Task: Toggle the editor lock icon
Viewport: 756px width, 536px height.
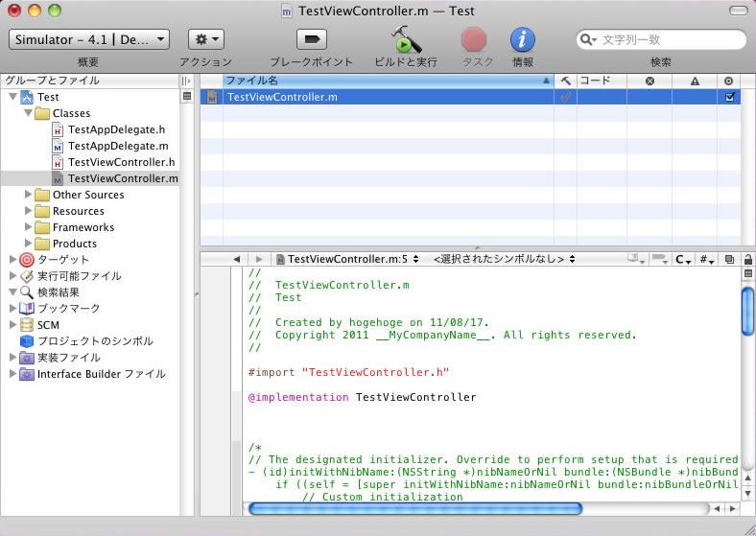Action: (x=747, y=259)
